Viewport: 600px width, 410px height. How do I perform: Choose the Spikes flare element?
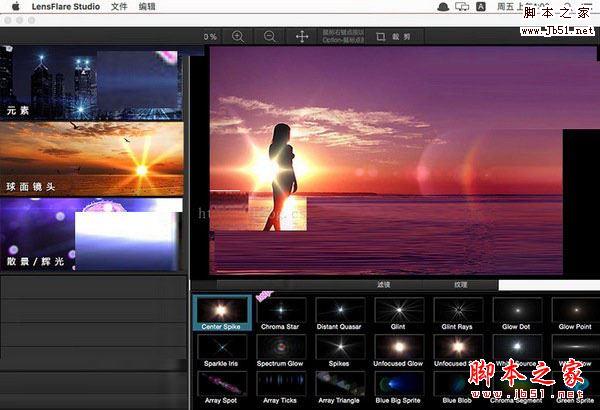click(339, 347)
